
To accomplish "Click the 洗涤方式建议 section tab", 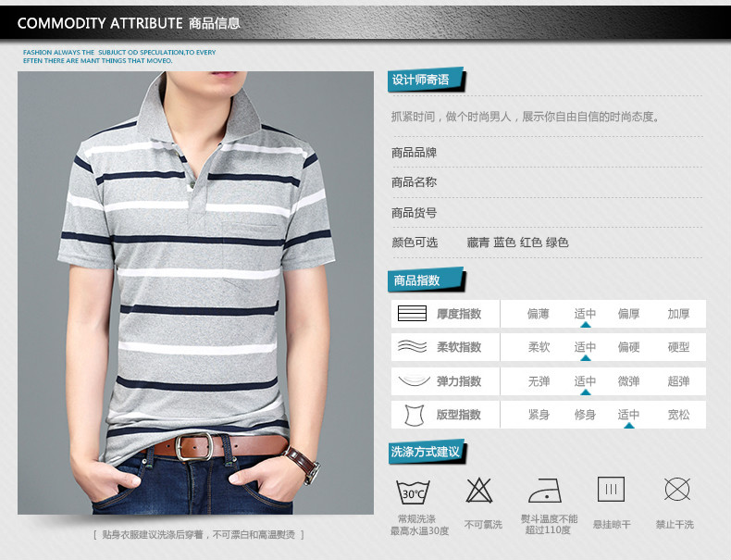I will [x=426, y=452].
